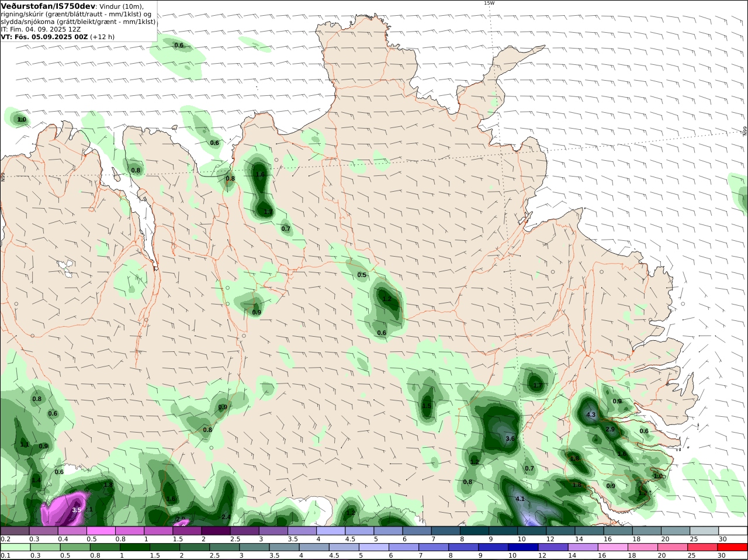Click the 2.4 precipitation value on the map

(226, 517)
